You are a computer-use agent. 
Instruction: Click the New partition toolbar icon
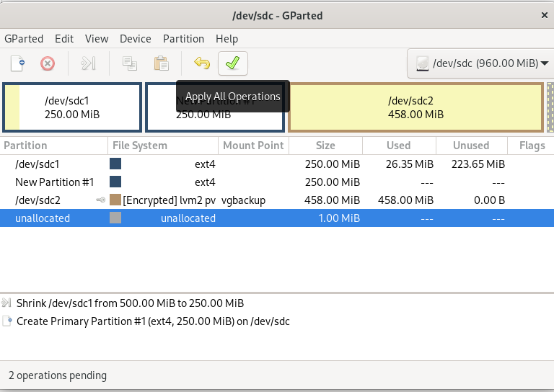(17, 63)
